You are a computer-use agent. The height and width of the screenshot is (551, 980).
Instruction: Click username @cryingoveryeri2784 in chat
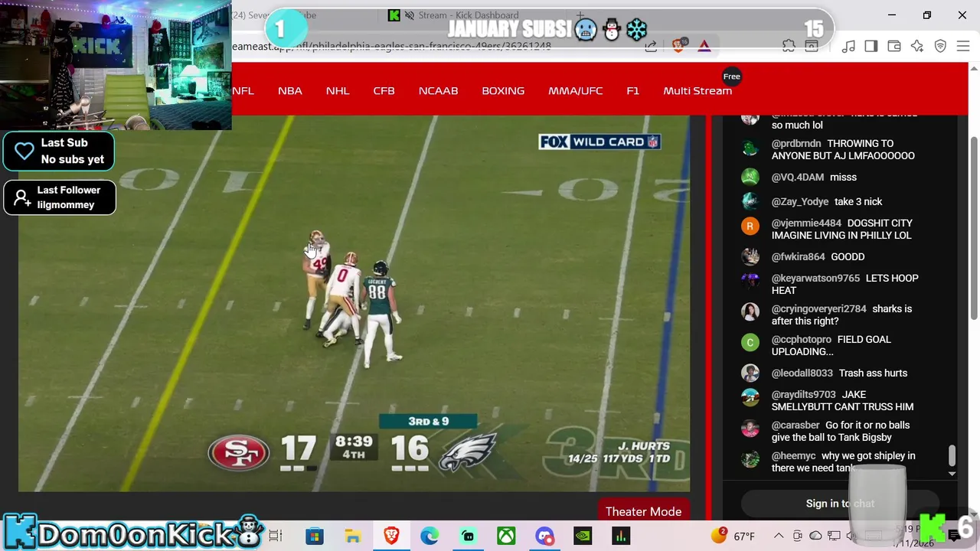tap(819, 308)
